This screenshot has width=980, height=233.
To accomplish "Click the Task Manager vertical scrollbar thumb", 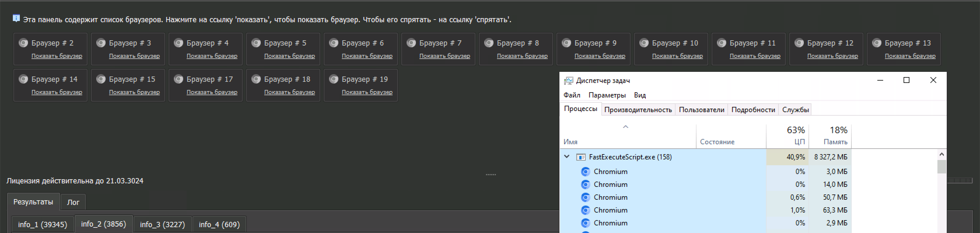I will (x=941, y=167).
